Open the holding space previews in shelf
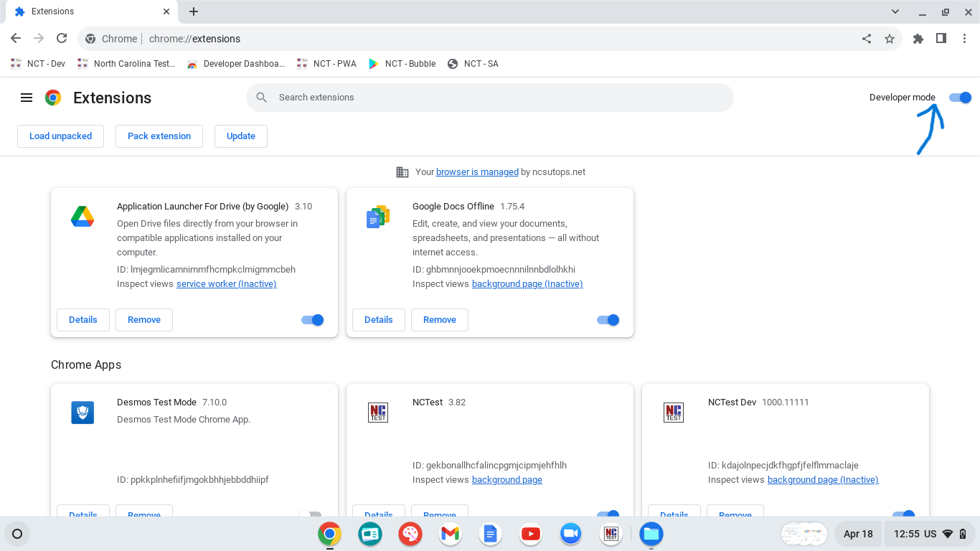The image size is (980, 551). tap(804, 534)
